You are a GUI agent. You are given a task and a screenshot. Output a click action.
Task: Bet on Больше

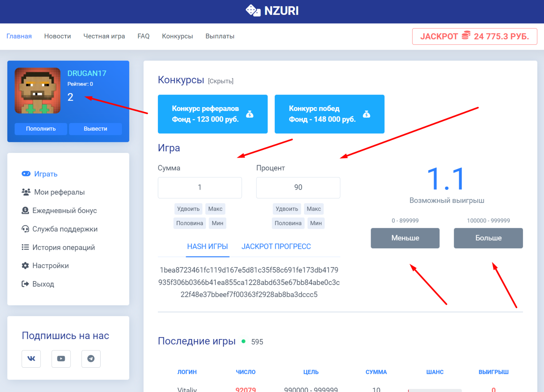tap(488, 238)
